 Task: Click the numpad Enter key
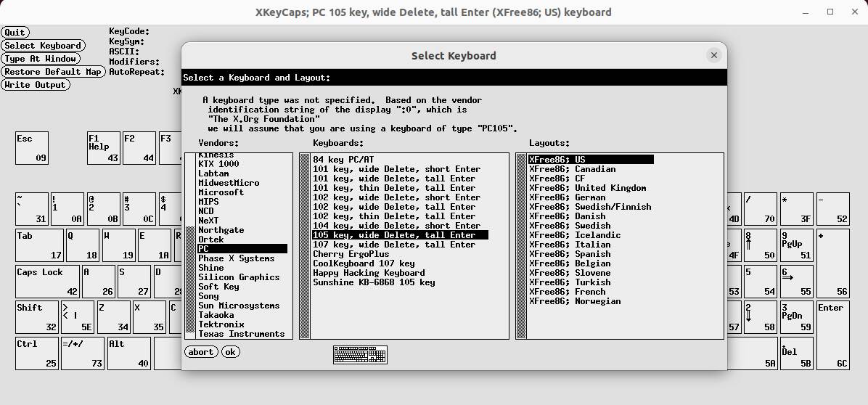point(833,335)
